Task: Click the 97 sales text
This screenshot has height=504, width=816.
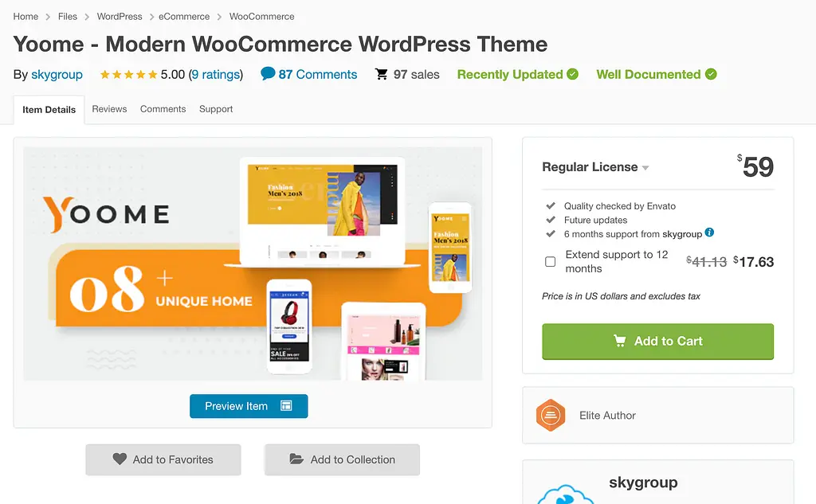Action: pyautogui.click(x=416, y=74)
